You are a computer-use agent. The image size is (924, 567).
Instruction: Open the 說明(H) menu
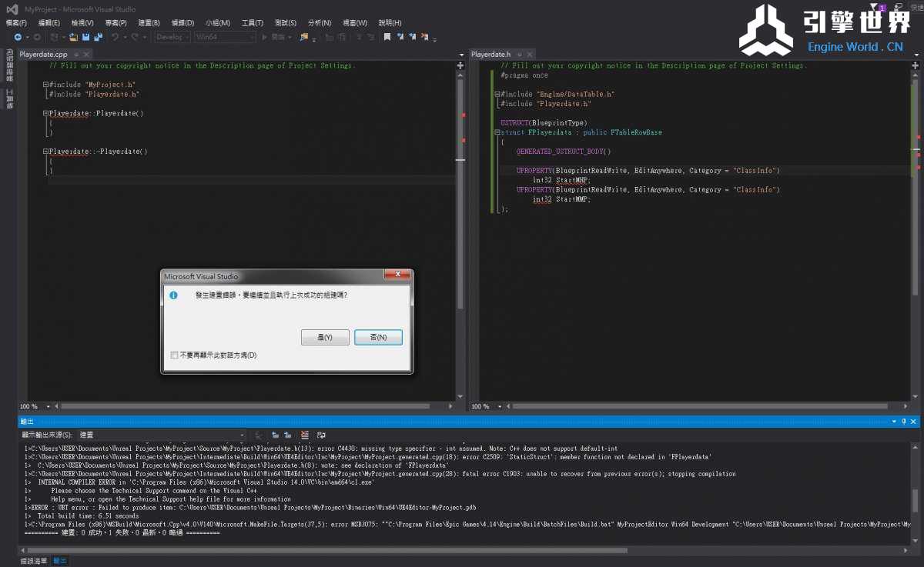(x=390, y=23)
